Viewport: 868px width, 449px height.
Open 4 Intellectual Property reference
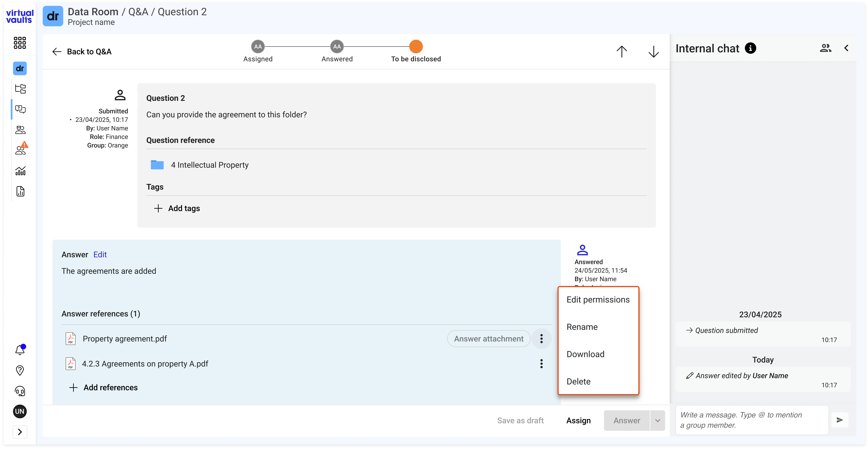(210, 165)
